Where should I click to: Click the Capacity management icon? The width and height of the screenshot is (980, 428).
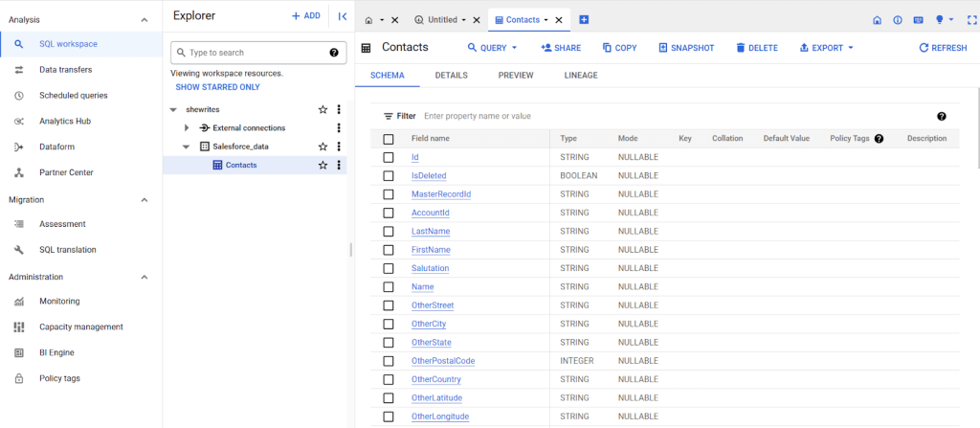click(x=19, y=327)
